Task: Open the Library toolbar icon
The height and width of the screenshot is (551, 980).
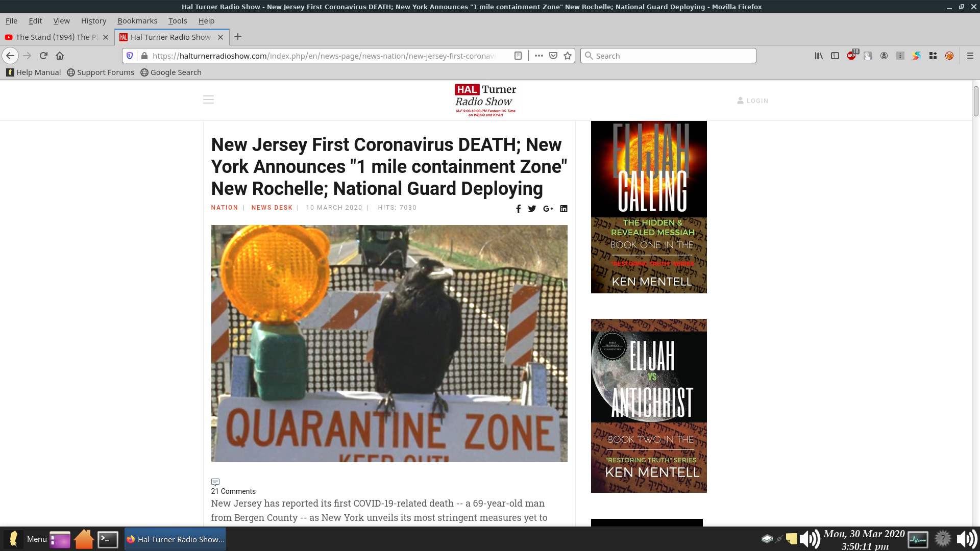Action: coord(819,56)
